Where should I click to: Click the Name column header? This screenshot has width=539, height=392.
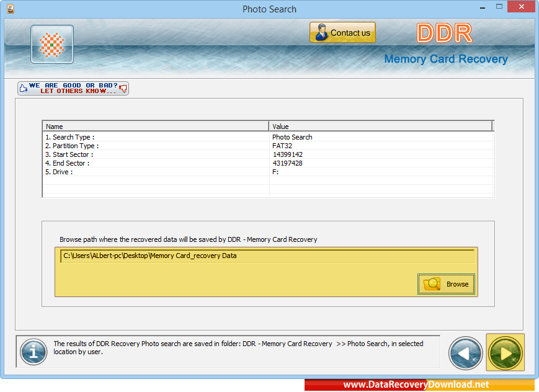[156, 126]
